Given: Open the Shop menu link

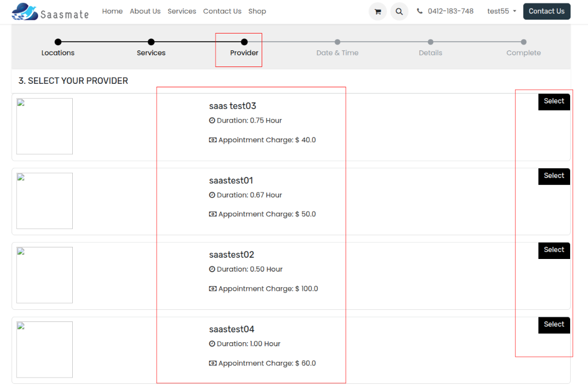Looking at the screenshot, I should (257, 11).
